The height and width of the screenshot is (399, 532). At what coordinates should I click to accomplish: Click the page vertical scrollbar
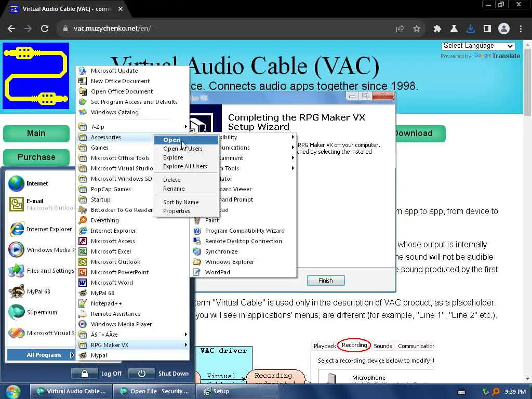click(x=527, y=83)
